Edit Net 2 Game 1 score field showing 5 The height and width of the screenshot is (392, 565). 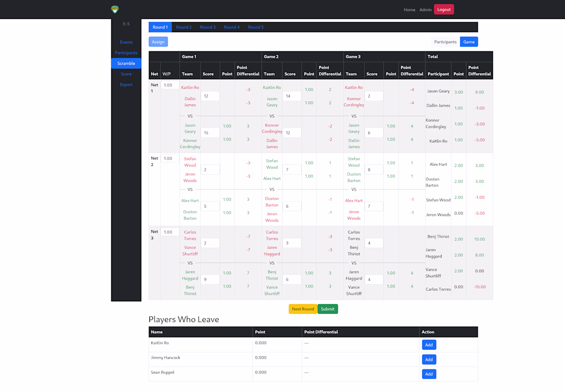[x=210, y=206]
